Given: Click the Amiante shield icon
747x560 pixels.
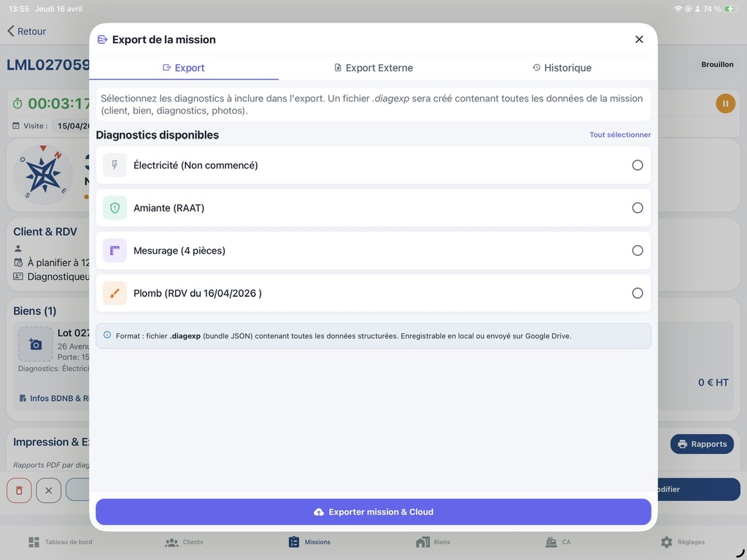Looking at the screenshot, I should 115,208.
